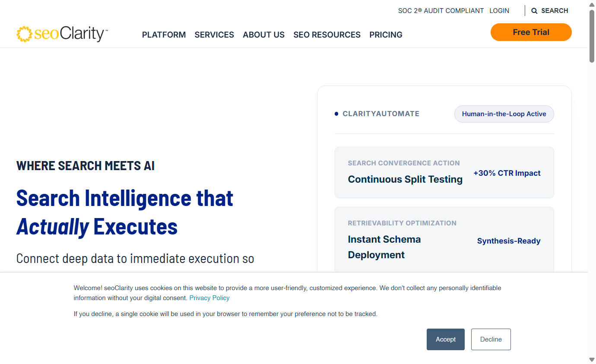596x364 pixels.
Task: Click the page scrollbar up arrow
Action: click(592, 4)
